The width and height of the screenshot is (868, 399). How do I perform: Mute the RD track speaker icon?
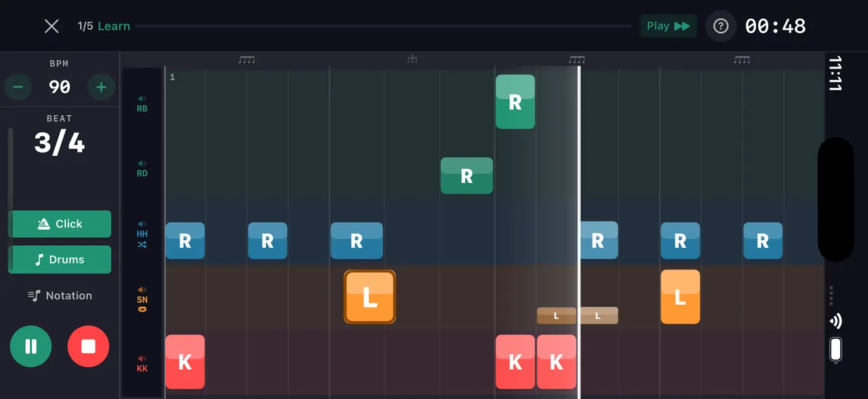(x=142, y=164)
